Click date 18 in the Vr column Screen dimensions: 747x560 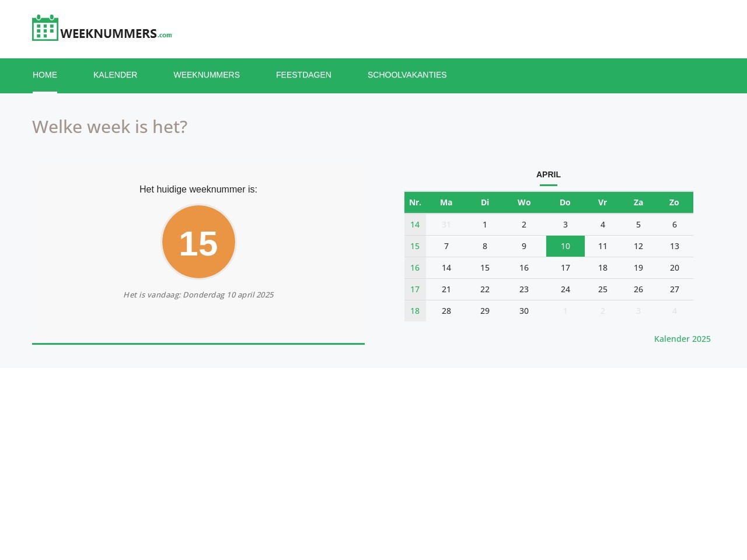point(603,268)
